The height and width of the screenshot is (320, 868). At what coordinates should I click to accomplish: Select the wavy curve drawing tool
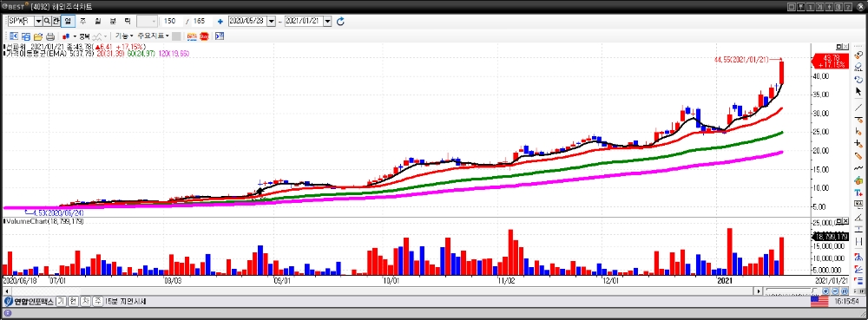click(x=858, y=168)
